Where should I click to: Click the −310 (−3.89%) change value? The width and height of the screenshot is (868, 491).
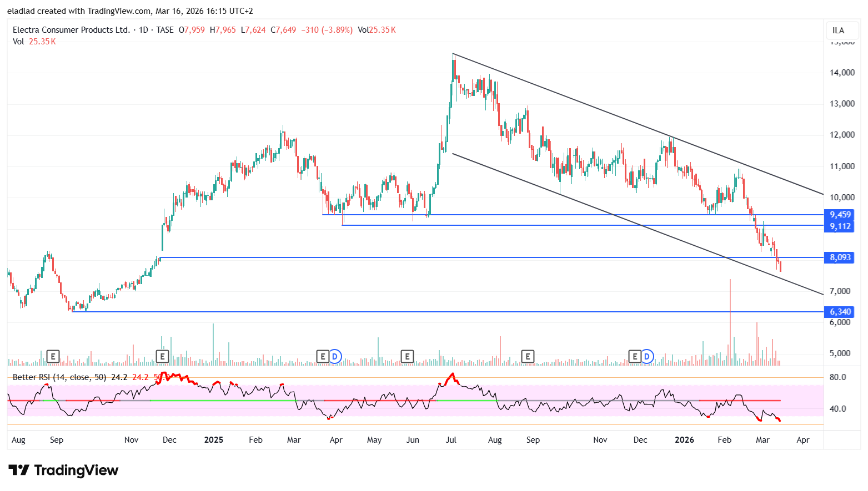click(x=327, y=30)
